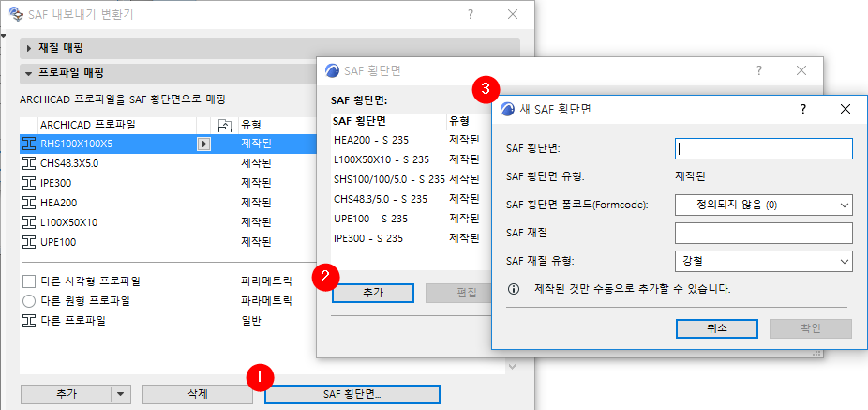Click the I-beam icon beside L100X50X10
Screen dimensions: 868x410
(x=29, y=222)
